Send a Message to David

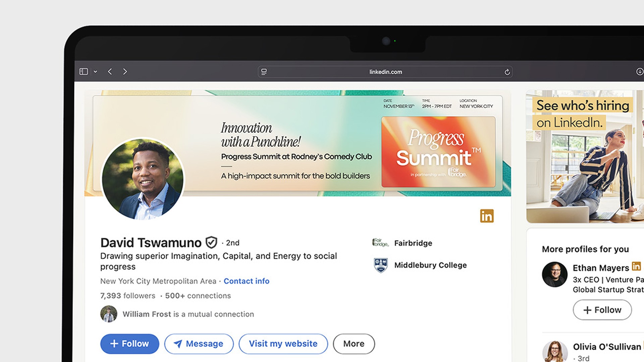pos(199,344)
